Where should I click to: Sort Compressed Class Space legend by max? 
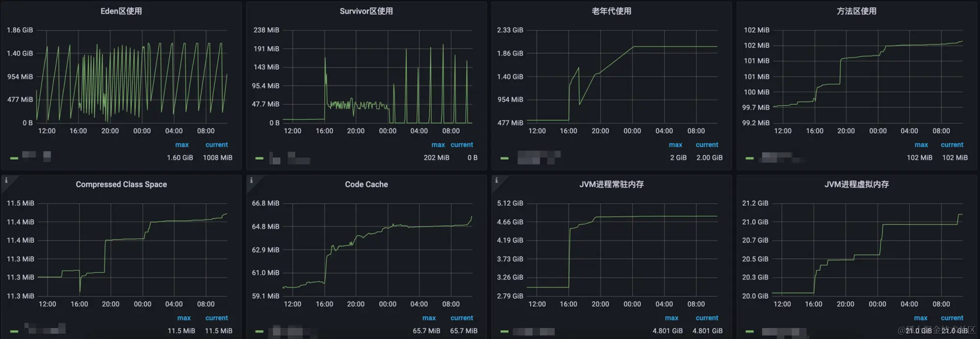184,318
